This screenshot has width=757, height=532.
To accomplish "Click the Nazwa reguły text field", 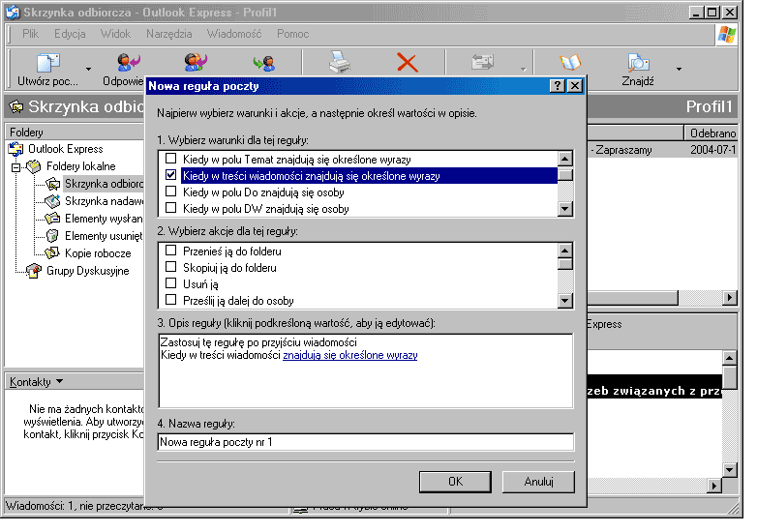I will click(365, 442).
